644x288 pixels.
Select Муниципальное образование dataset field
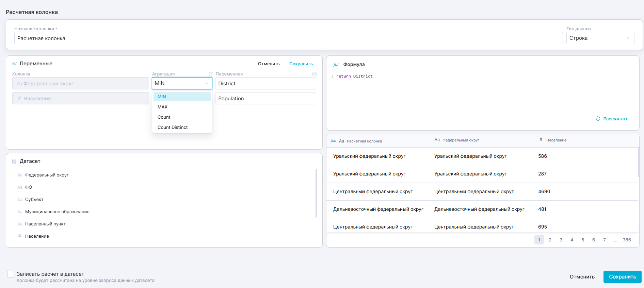tap(57, 211)
